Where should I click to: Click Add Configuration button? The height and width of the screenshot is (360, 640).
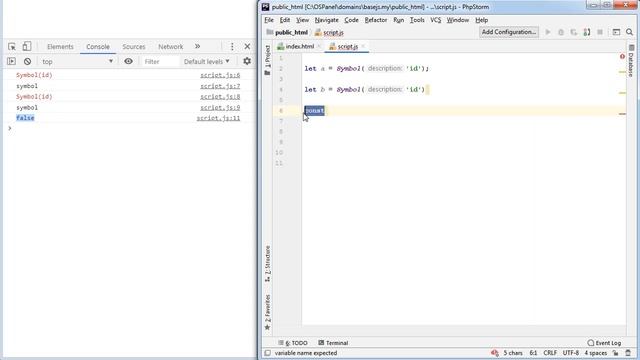point(509,32)
